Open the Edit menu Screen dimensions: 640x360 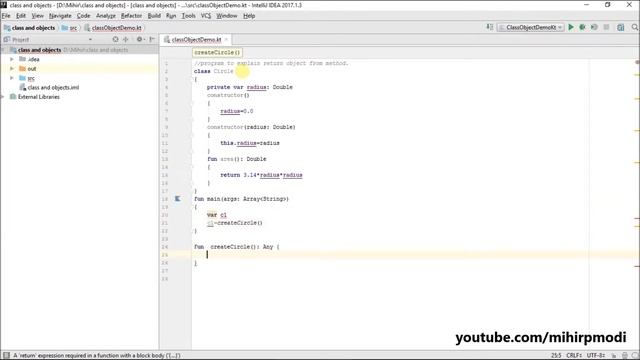click(x=21, y=16)
